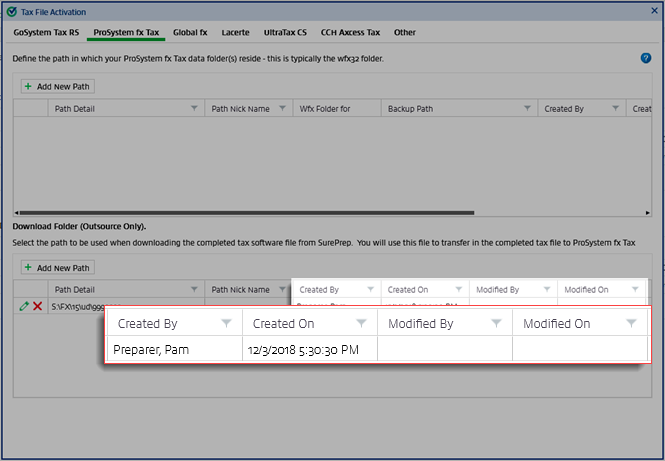Switch to the Lacerte tab
The width and height of the screenshot is (665, 461).
[x=235, y=33]
